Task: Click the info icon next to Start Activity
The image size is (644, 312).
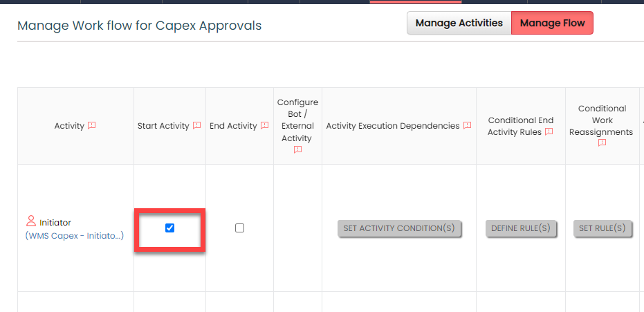Action: tap(196, 126)
